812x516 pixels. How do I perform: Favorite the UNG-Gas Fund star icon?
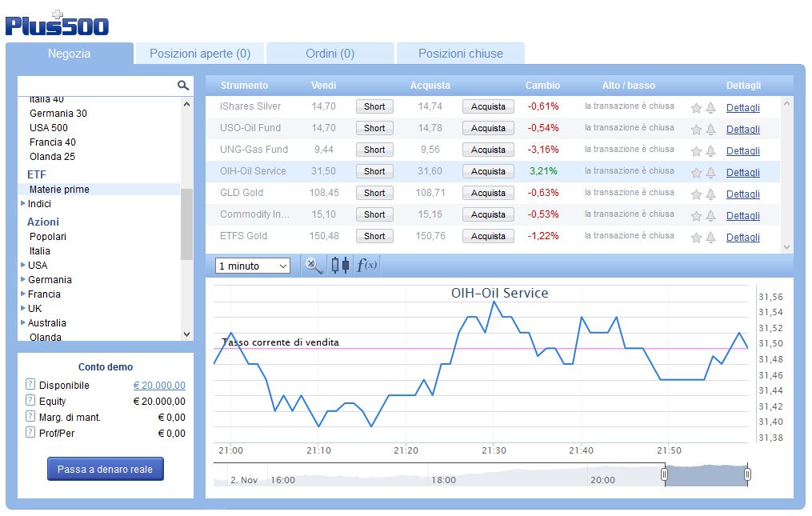[696, 151]
